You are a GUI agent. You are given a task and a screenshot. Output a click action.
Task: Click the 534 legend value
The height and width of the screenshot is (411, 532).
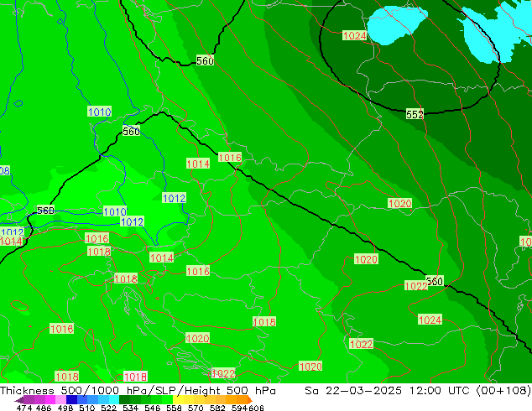click(x=131, y=408)
